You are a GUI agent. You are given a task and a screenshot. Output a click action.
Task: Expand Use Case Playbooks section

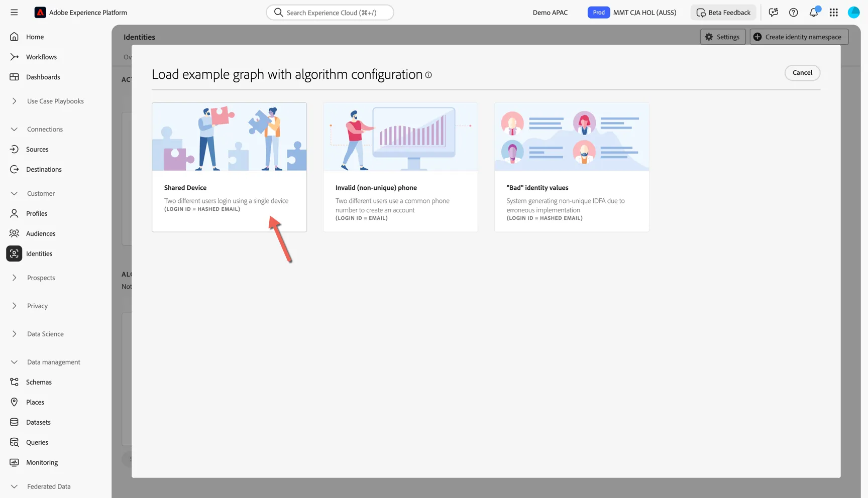coord(56,101)
